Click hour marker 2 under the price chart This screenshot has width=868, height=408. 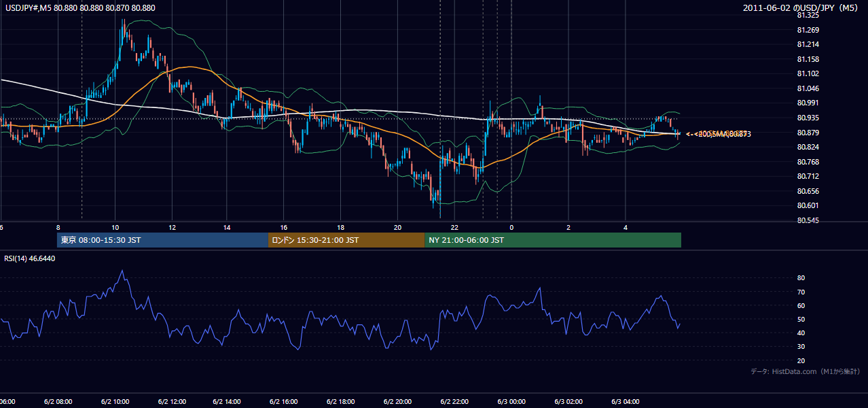coord(568,227)
